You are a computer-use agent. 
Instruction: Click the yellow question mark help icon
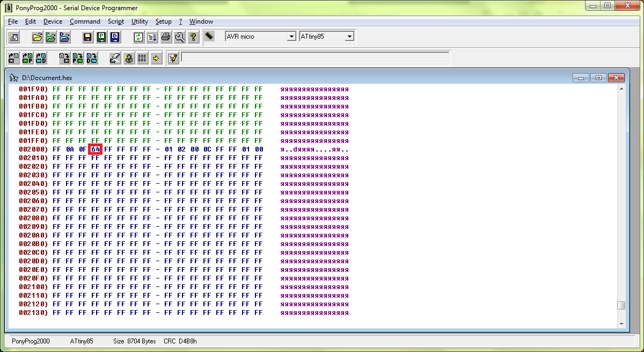(x=193, y=37)
